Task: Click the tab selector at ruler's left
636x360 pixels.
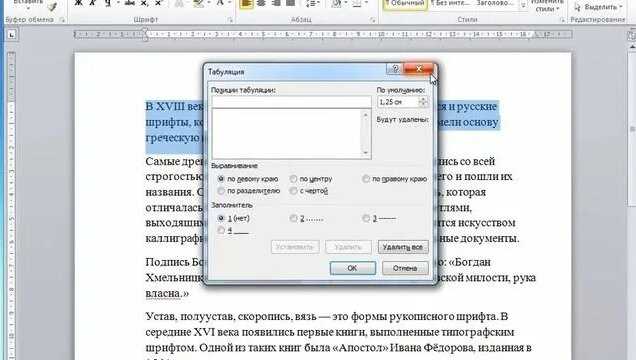Action: click(11, 35)
